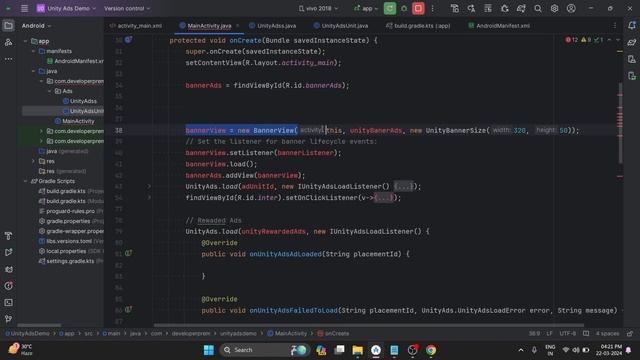Open the Problems tool window icon

pyautogui.click(x=8, y=286)
